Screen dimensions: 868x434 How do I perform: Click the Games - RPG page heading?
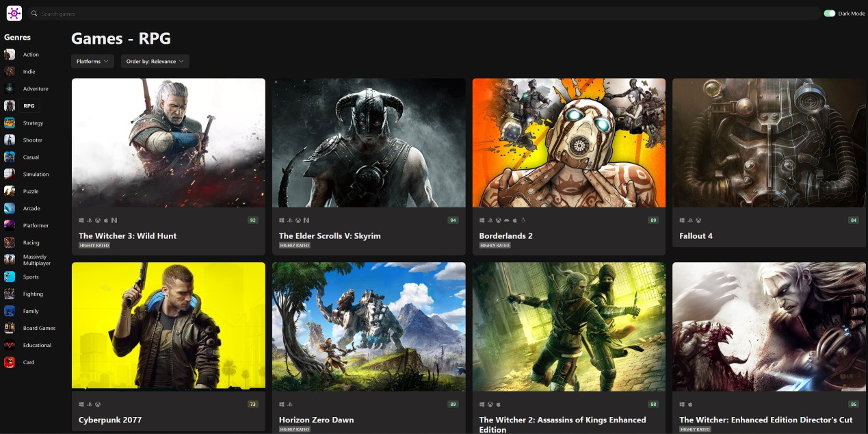tap(121, 38)
